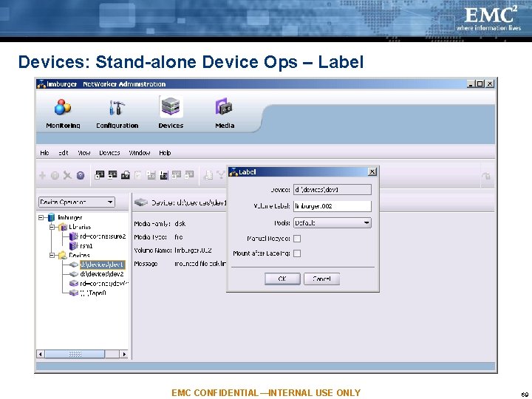Select d:\devices\dev2 in the tree
Image resolution: width=532 pixels, height=399 pixels.
pos(102,274)
